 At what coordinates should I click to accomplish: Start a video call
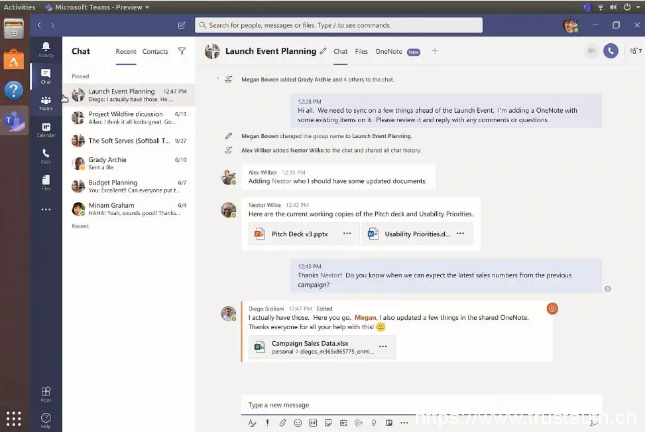[591, 51]
